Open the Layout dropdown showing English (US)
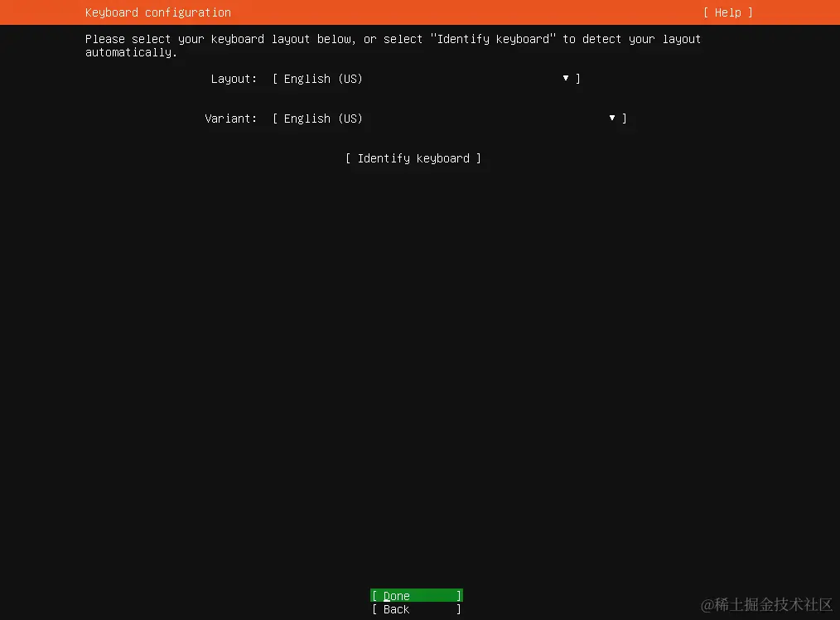This screenshot has width=840, height=620. tap(426, 79)
